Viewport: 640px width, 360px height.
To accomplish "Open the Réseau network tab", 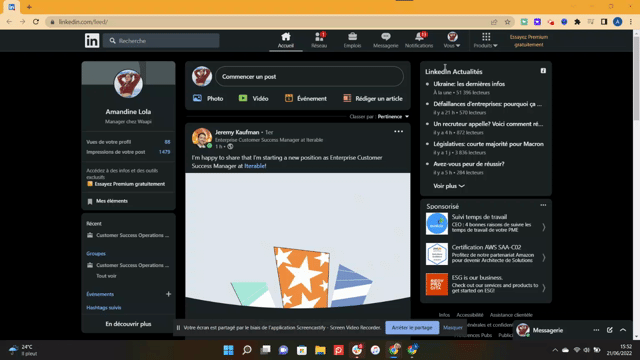I will (319, 40).
